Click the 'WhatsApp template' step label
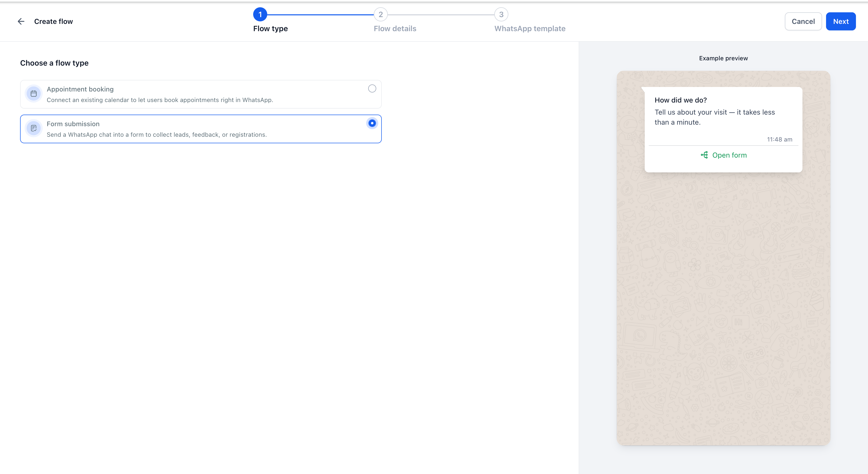Screen dimensions: 868x474 [530, 29]
